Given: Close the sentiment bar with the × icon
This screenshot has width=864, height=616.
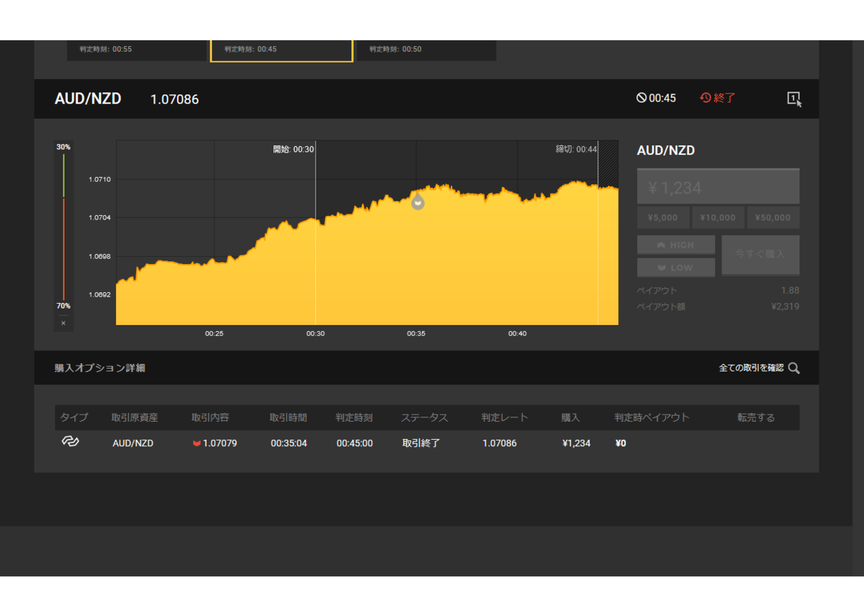Looking at the screenshot, I should coord(63,323).
